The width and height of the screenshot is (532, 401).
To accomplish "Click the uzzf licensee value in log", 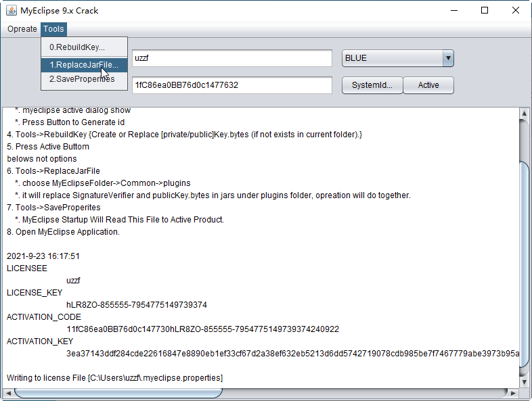I will (x=73, y=281).
